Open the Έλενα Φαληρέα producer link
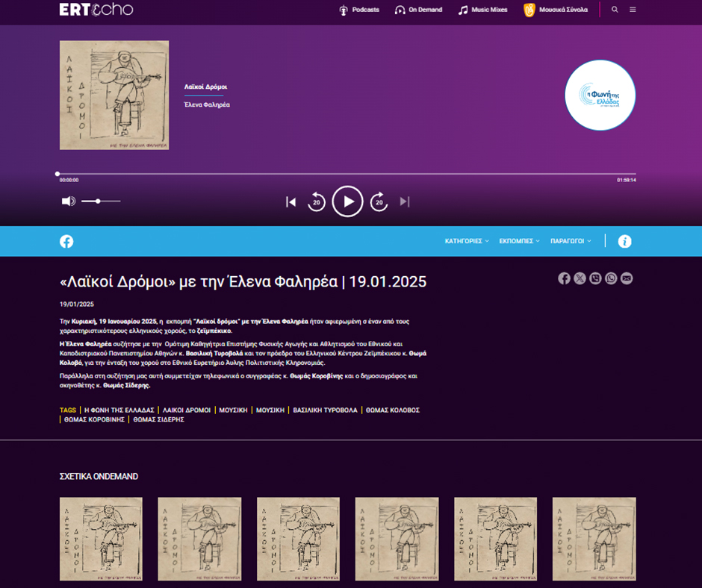 pyautogui.click(x=207, y=104)
